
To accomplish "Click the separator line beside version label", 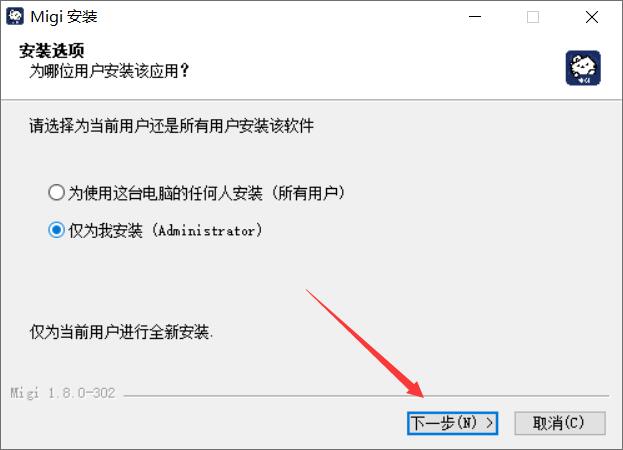I will click(366, 396).
